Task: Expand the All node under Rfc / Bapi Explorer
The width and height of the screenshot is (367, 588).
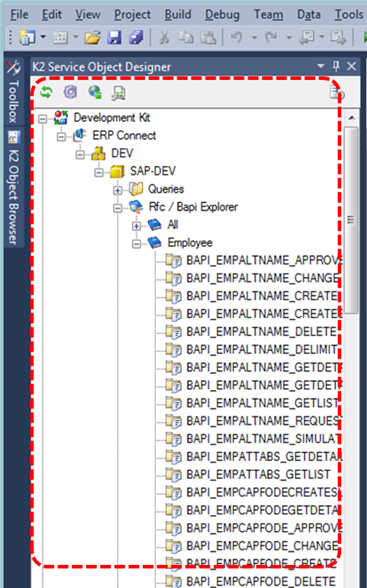Action: 136,226
